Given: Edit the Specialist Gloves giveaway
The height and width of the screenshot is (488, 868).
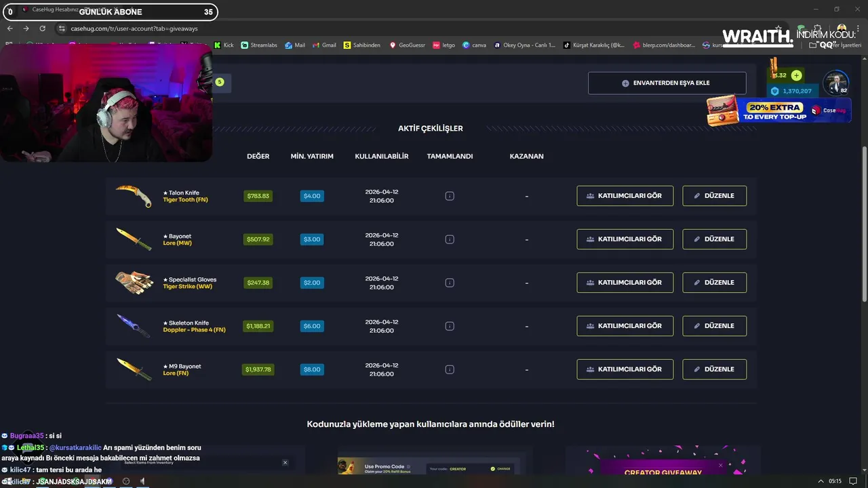Looking at the screenshot, I should 715,283.
